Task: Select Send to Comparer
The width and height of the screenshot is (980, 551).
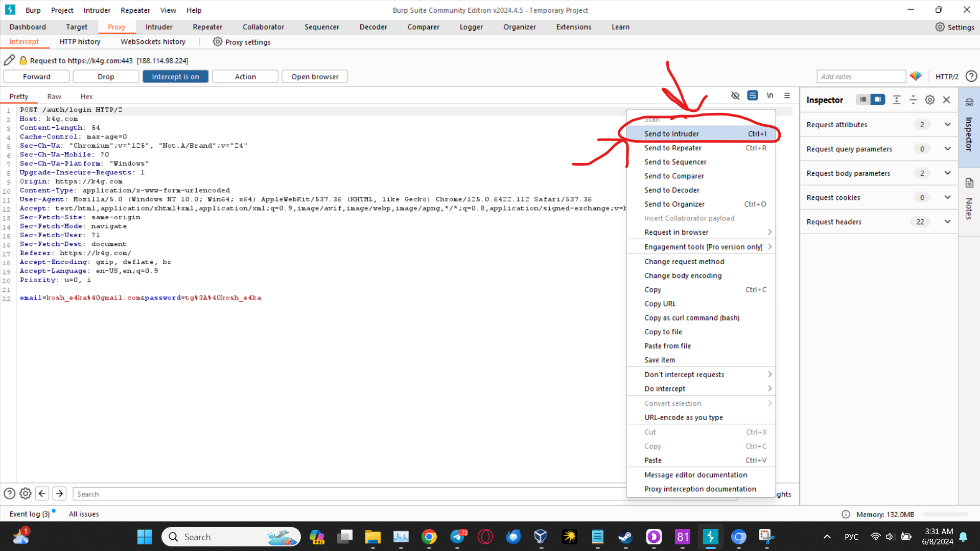Action: tap(701, 176)
